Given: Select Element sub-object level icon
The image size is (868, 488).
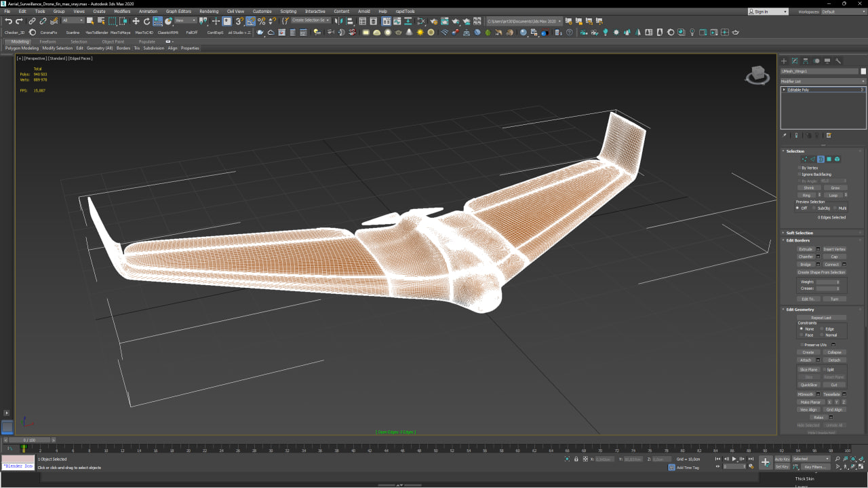Looking at the screenshot, I should click(837, 159).
